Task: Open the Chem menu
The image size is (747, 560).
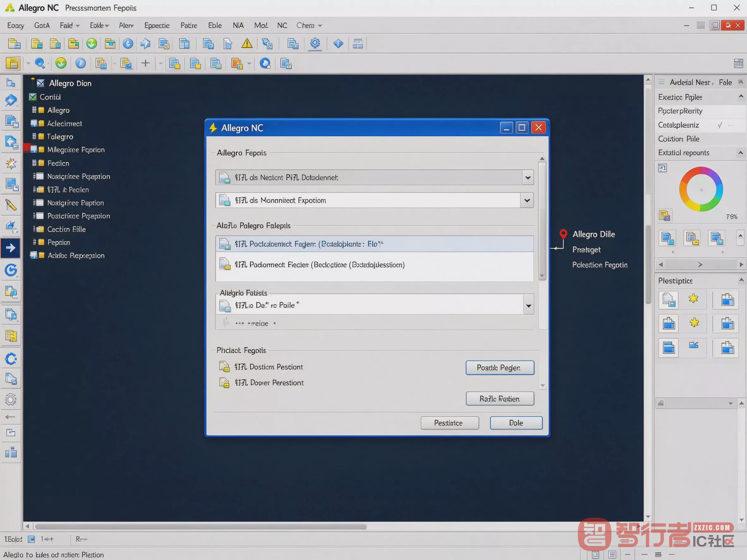Action: coord(309,26)
